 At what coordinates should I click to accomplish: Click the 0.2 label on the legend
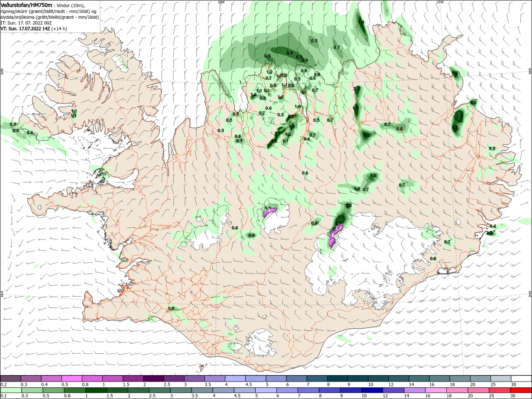point(3,384)
